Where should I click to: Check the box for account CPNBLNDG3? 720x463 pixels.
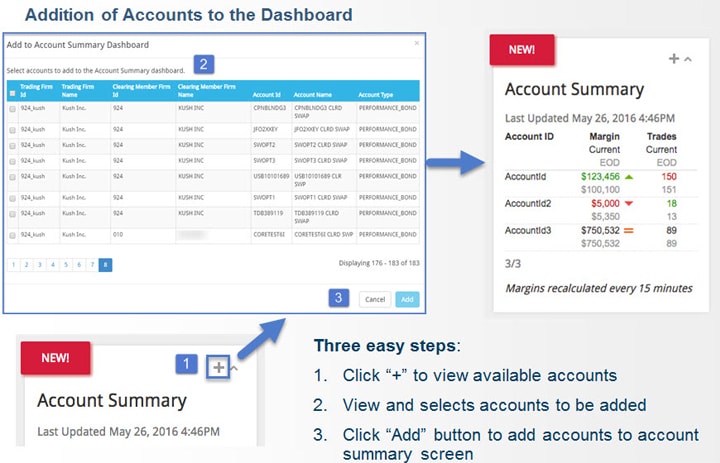click(x=12, y=109)
